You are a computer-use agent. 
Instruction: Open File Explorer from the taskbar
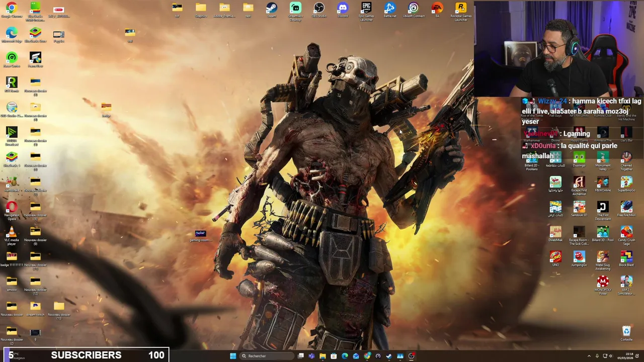[323, 356]
